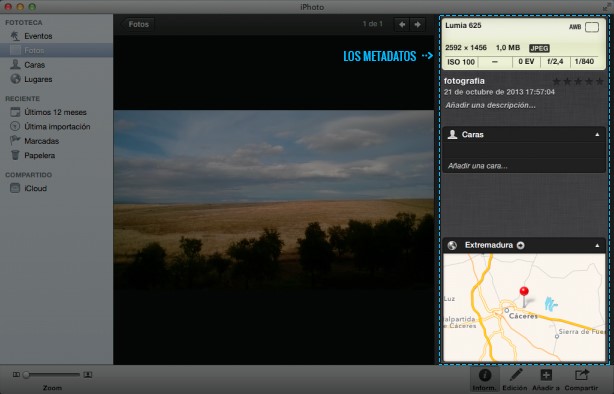Click the ISO 100 value
Image resolution: width=614 pixels, height=394 pixels.
coord(460,62)
